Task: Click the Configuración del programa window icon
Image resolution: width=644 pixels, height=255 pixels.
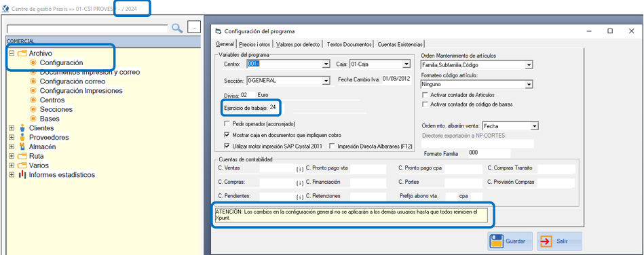Action: 219,31
